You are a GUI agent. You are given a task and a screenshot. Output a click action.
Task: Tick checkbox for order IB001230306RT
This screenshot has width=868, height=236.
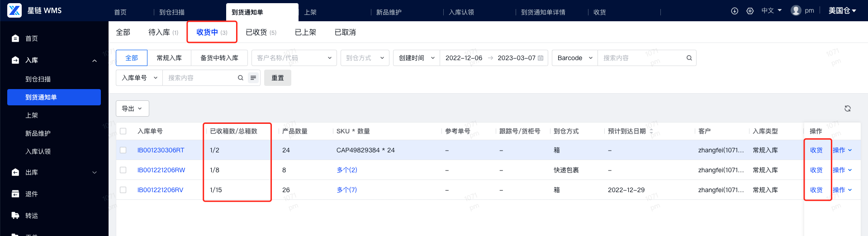coord(123,150)
